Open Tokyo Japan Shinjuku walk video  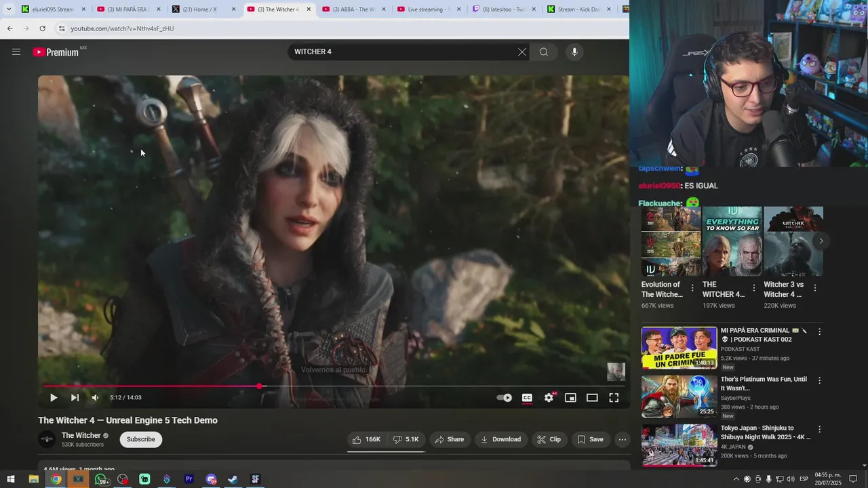[x=679, y=445]
